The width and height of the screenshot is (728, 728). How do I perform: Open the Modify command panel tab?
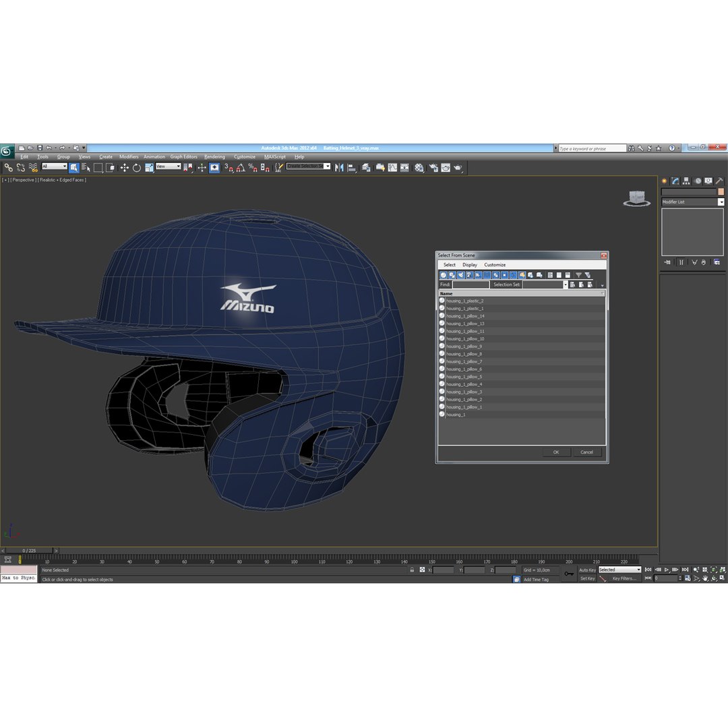pyautogui.click(x=675, y=181)
